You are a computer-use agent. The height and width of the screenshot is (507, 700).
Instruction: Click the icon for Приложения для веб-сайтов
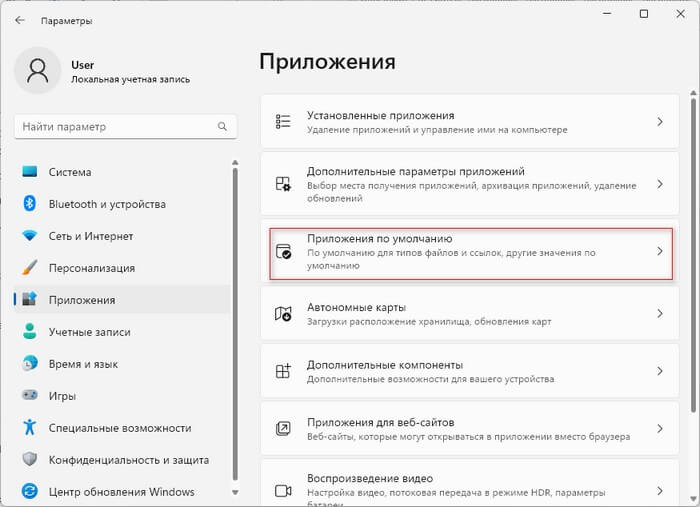click(x=283, y=428)
